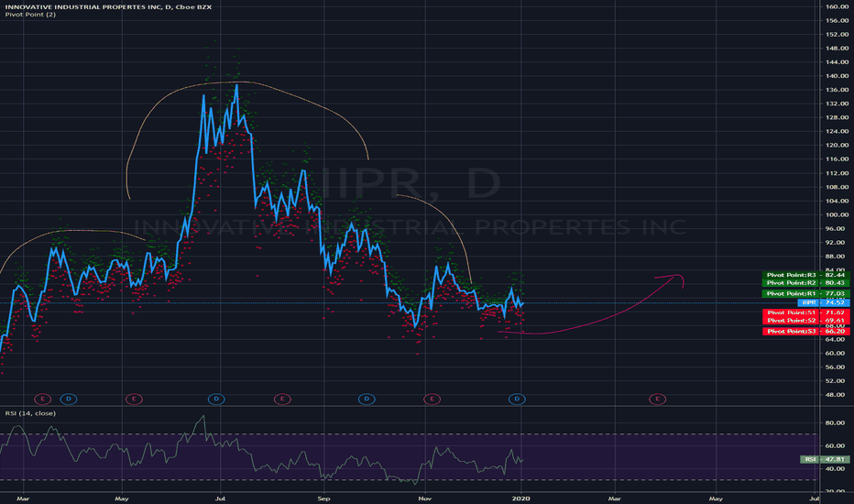This screenshot has height=504, width=854.
Task: Open the earnings marker just after May 2019
Action: 134,399
